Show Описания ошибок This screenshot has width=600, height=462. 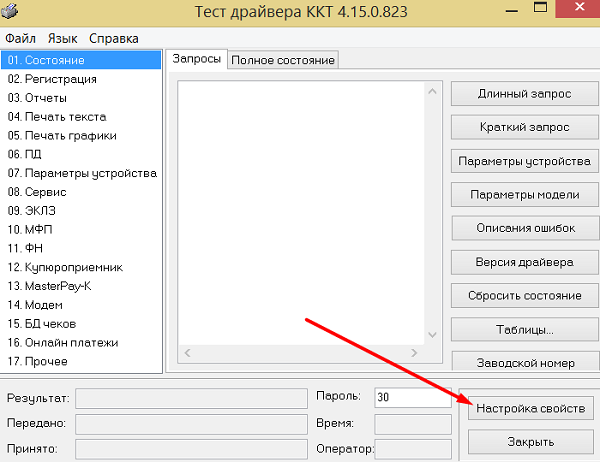coord(525,228)
